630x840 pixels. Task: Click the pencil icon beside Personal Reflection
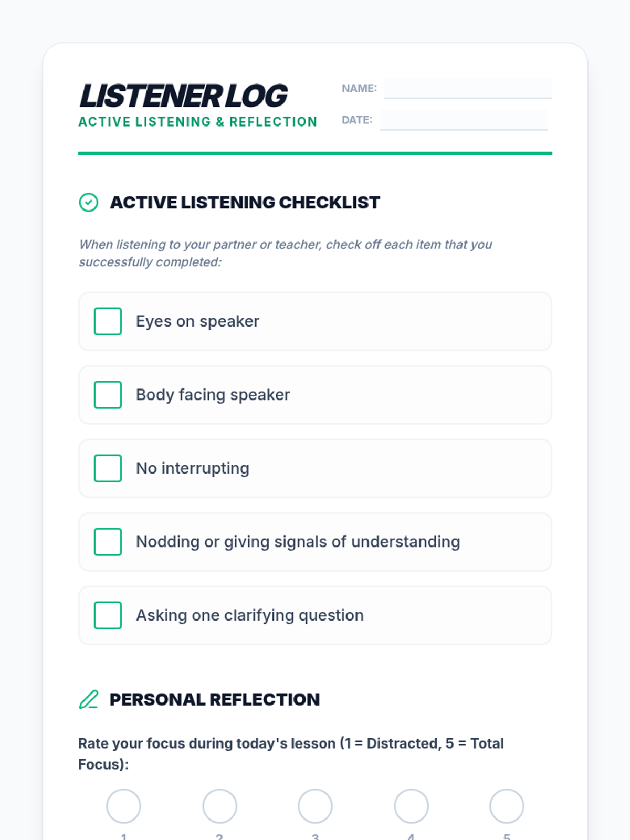[x=88, y=700]
